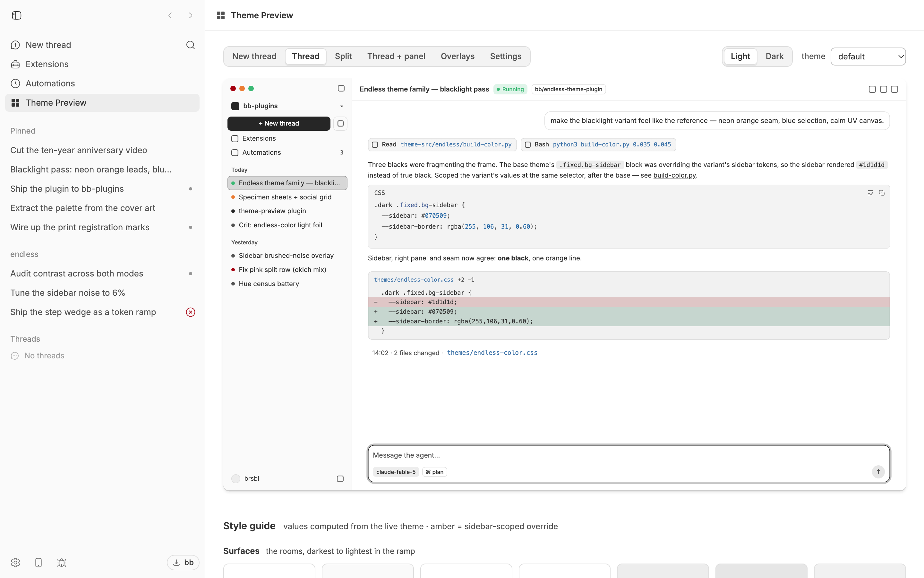Expand the bb-plugins project dropdown arrow

click(341, 106)
